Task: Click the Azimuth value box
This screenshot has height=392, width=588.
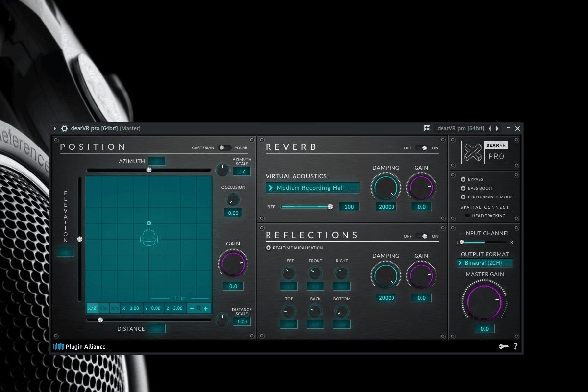Action: [x=157, y=161]
